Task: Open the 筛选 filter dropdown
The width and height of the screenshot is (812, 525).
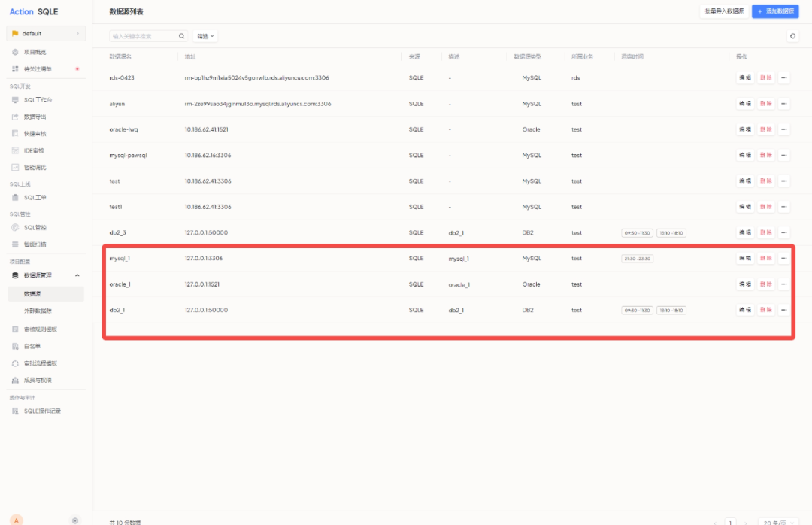Action: point(205,36)
